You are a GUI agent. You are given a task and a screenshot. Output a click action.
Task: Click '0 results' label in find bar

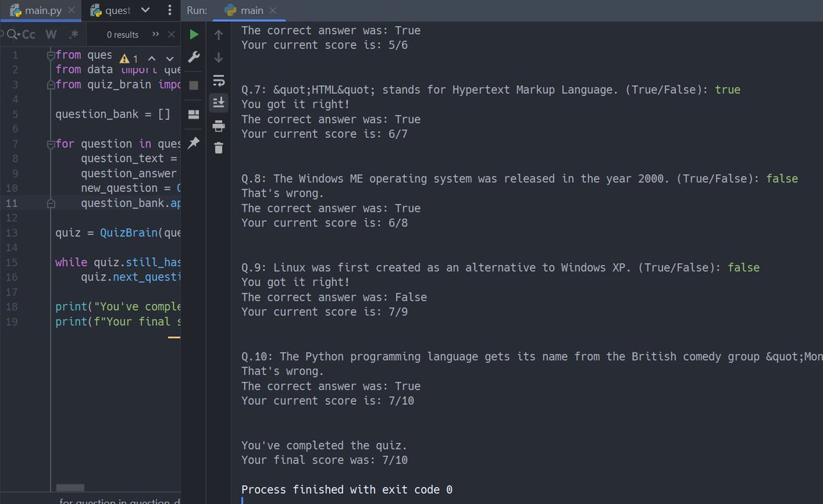123,34
